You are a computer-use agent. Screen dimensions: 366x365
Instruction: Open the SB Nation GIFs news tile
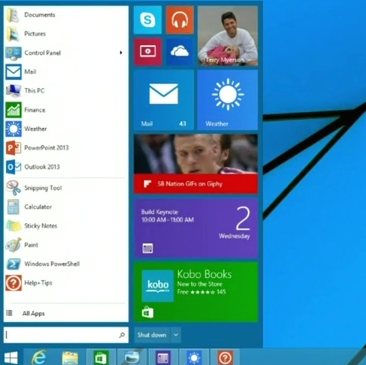[196, 164]
